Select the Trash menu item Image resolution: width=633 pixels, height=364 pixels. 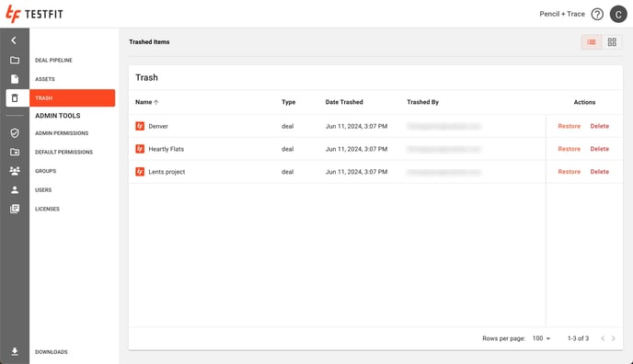coord(73,98)
